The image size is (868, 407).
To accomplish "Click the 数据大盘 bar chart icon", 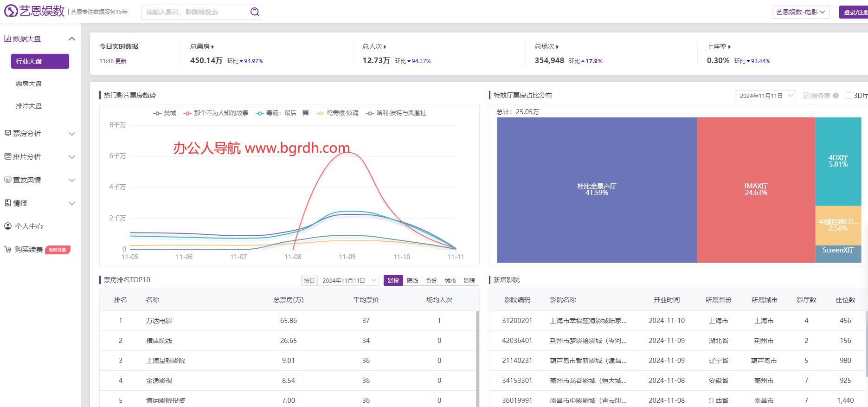I will (7, 39).
